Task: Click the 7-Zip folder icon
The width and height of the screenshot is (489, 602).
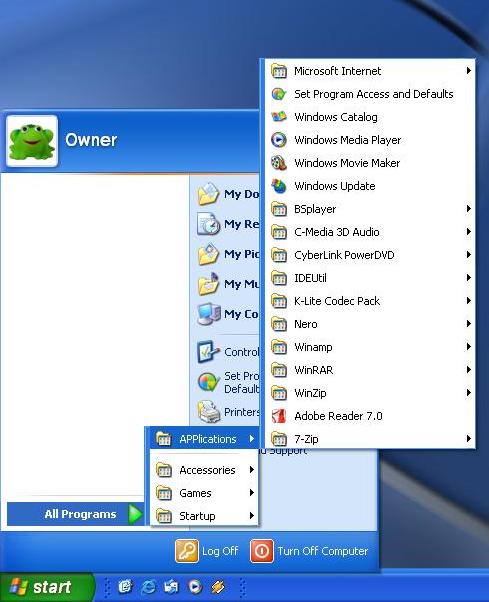Action: (x=279, y=438)
